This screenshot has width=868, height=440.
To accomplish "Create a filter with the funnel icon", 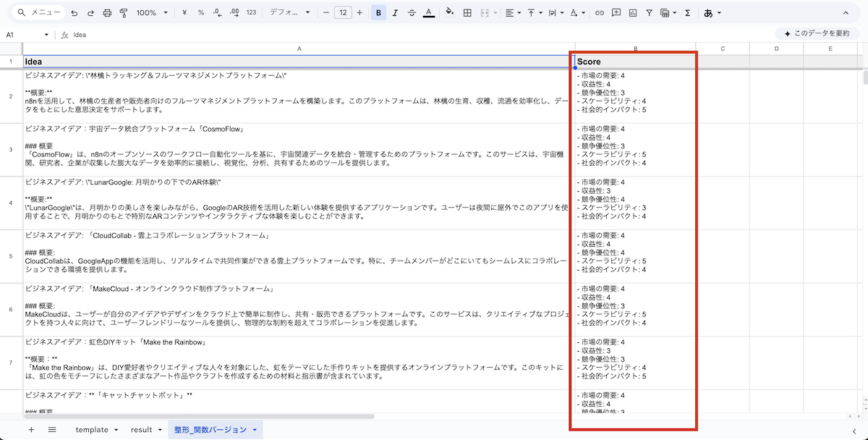I will [x=649, y=13].
